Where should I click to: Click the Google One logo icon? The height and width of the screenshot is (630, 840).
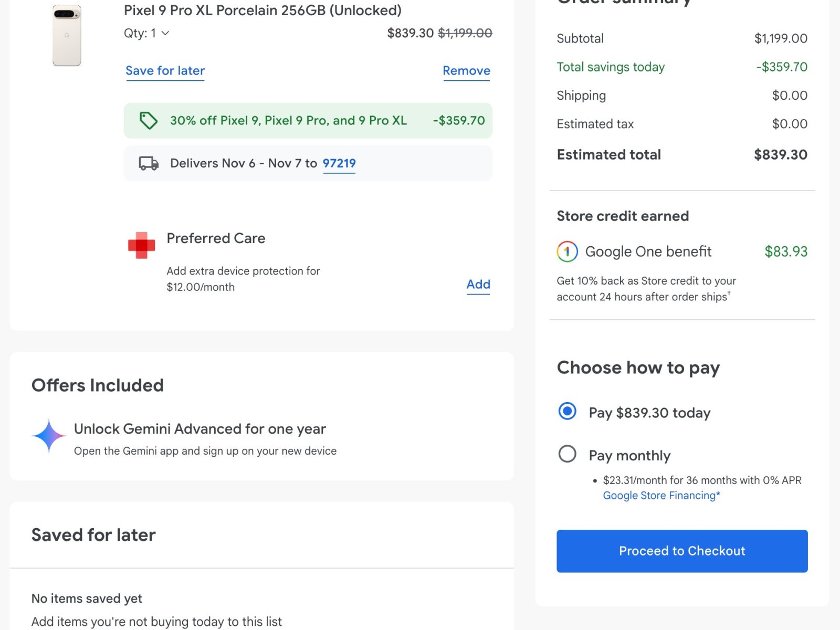pyautogui.click(x=567, y=251)
